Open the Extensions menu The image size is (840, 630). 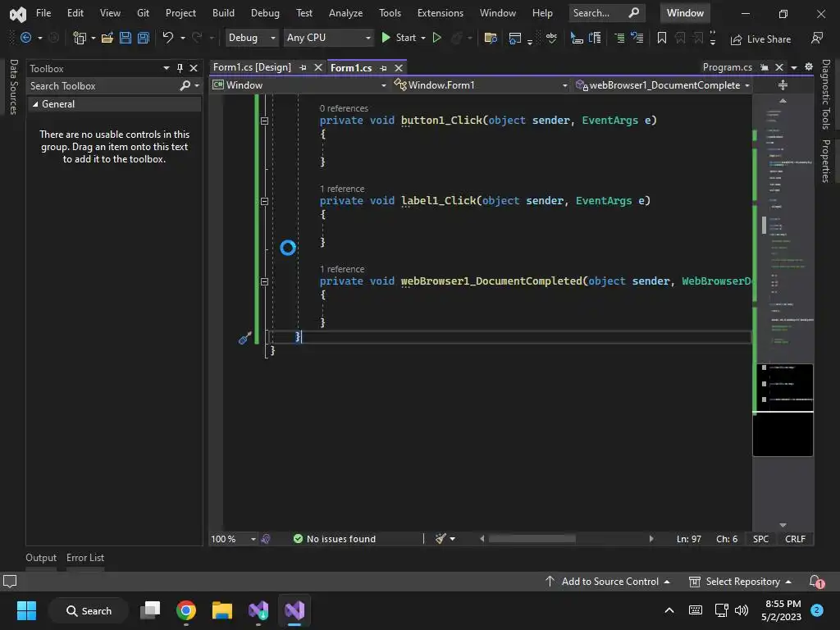(x=441, y=13)
